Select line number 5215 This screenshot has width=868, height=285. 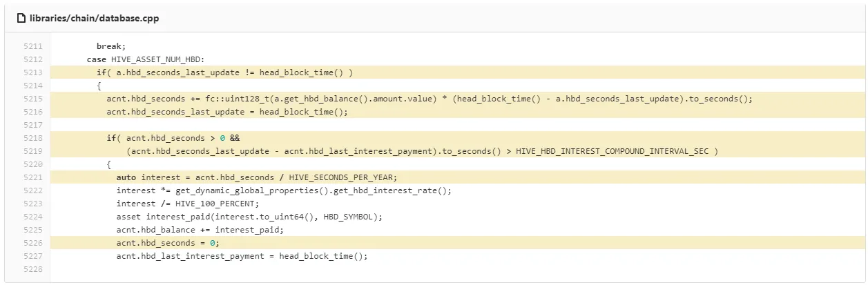(x=32, y=99)
